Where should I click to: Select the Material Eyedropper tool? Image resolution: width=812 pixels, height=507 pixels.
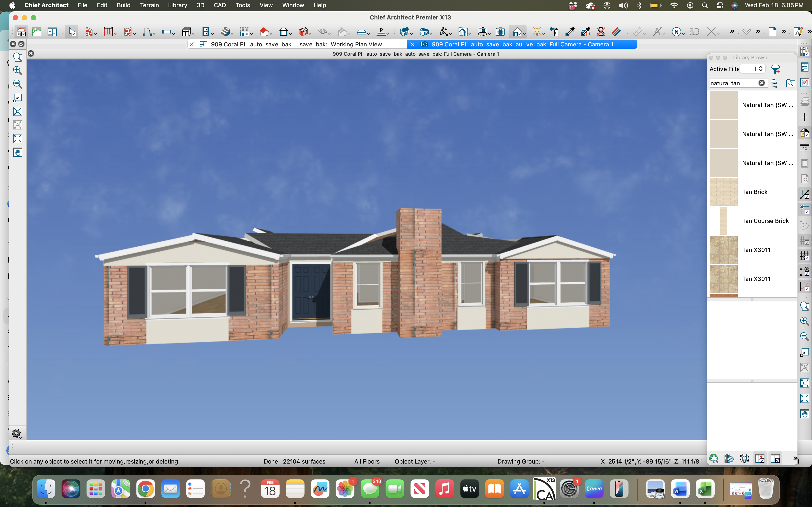(569, 32)
